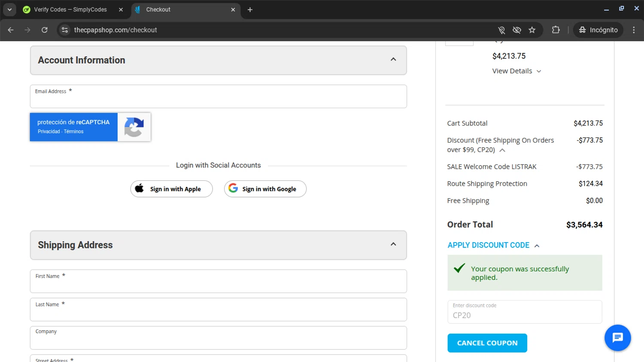Viewport: 644px width, 362px height.
Task: Open Chrome three-dot menu
Action: pyautogui.click(x=634, y=30)
